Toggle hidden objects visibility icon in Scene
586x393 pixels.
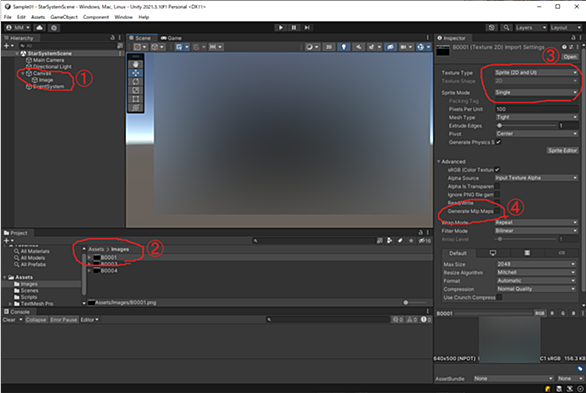[x=390, y=47]
